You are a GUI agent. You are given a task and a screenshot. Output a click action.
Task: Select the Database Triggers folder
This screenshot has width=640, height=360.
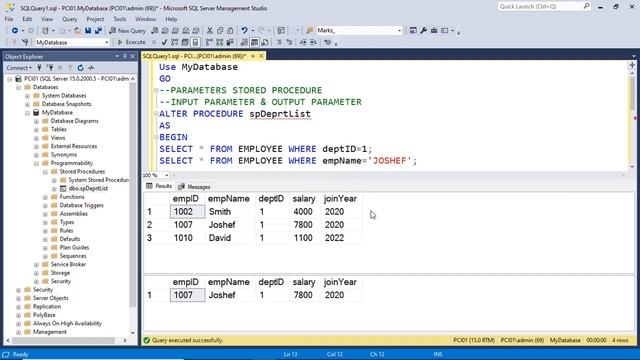coord(81,205)
